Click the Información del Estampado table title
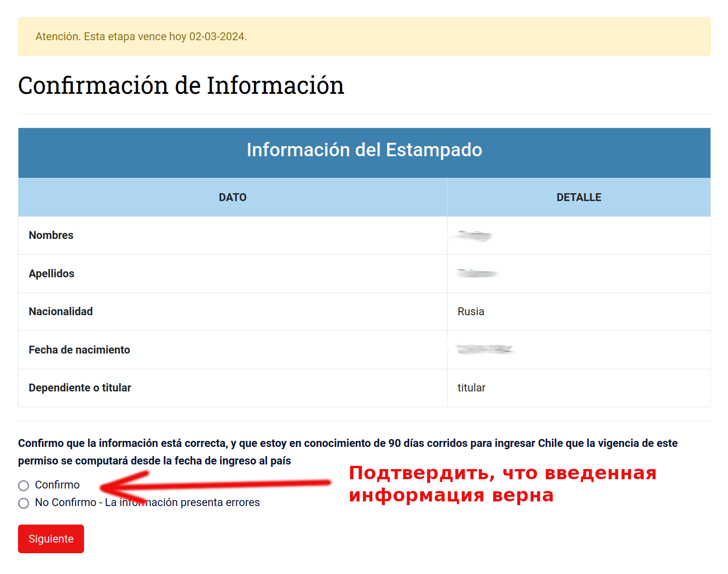Image resolution: width=728 pixels, height=574 pixels. pyautogui.click(x=364, y=150)
